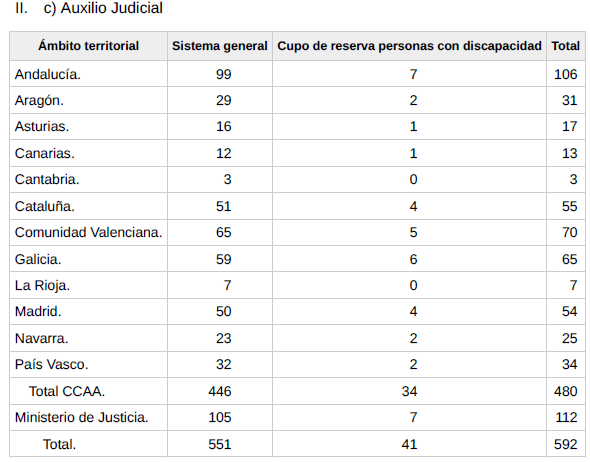Click the grand total value 592
This screenshot has height=462, width=590.
(566, 444)
